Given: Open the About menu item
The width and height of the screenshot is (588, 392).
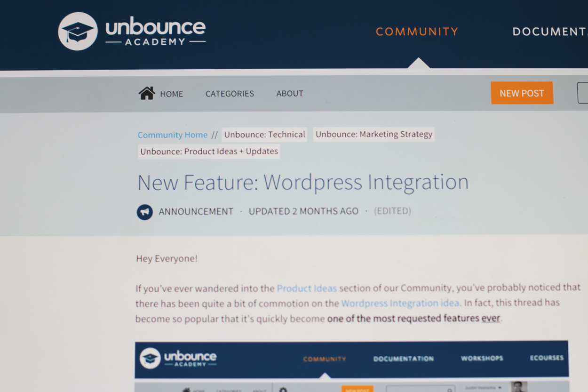Looking at the screenshot, I should [290, 93].
